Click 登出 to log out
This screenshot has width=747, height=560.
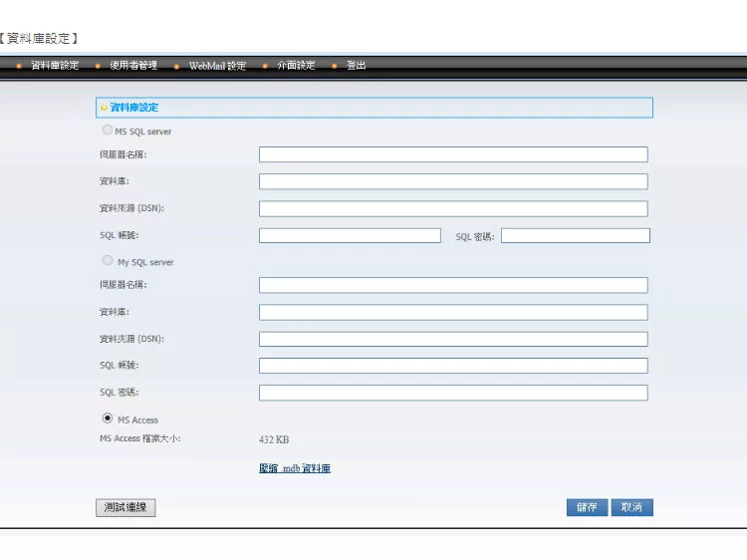pos(356,66)
